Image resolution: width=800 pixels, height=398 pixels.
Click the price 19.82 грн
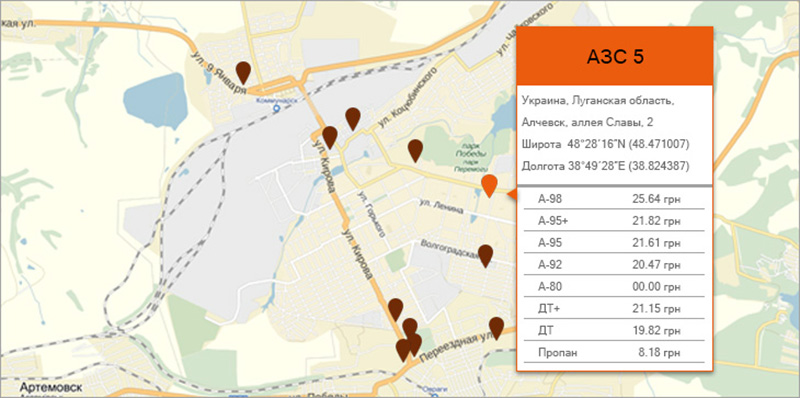[656, 331]
